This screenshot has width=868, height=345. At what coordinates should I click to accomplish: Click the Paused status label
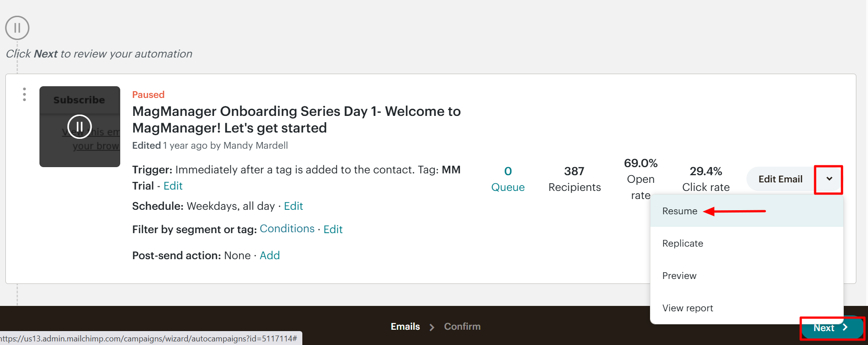148,95
